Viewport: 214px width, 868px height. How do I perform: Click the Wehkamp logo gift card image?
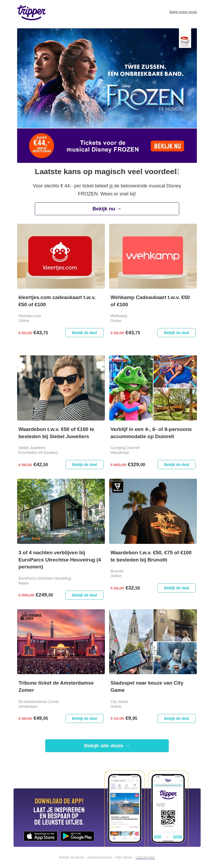tap(152, 256)
